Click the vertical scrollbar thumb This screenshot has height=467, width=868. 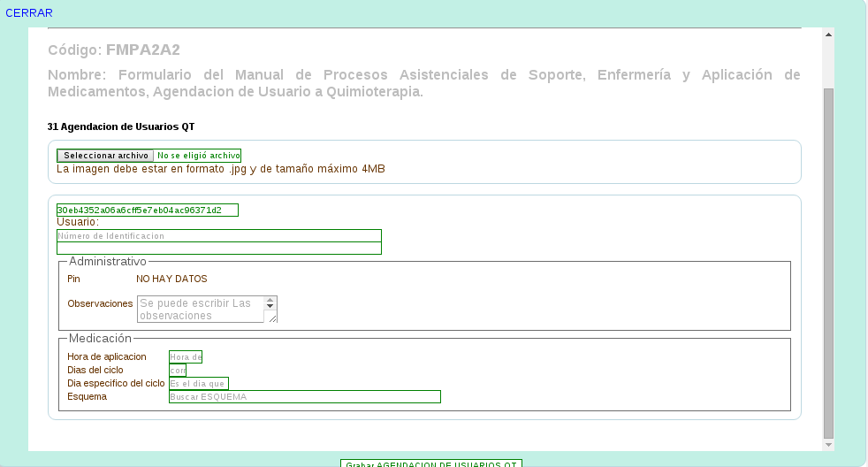tap(828, 262)
